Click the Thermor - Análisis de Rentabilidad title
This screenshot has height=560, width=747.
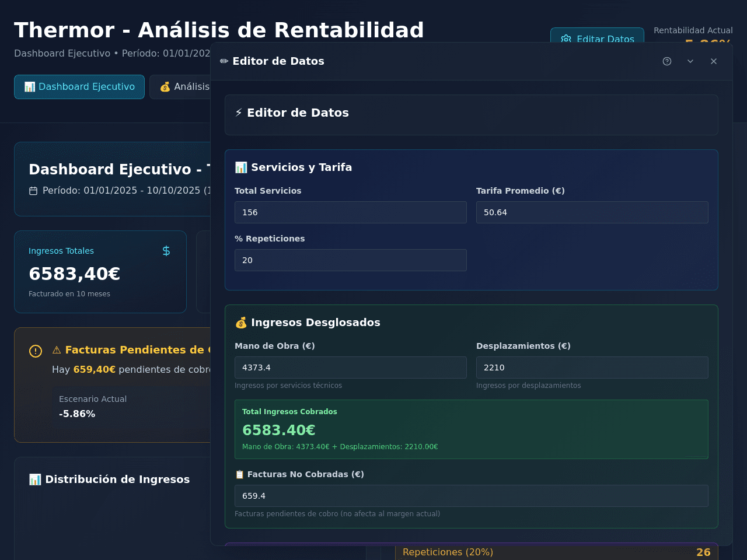pyautogui.click(x=219, y=30)
